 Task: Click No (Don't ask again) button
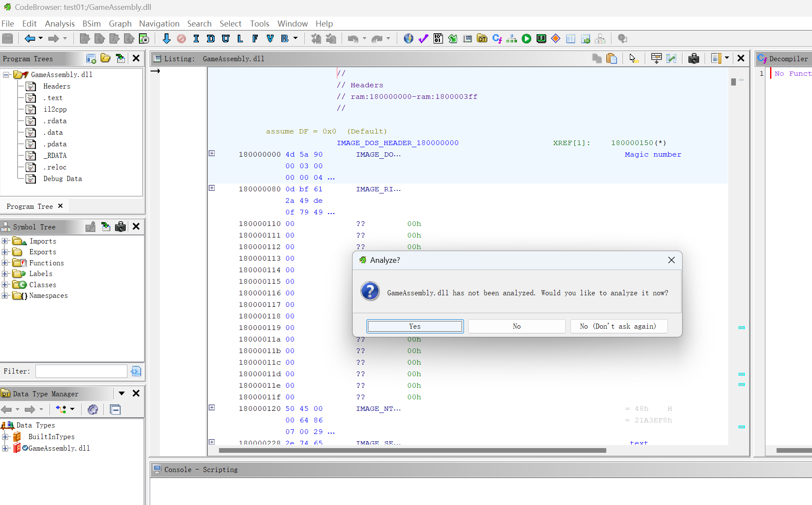click(x=618, y=326)
